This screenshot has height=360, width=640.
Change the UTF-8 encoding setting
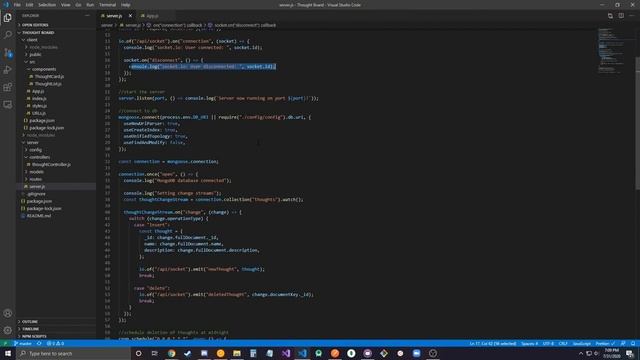(x=548, y=344)
